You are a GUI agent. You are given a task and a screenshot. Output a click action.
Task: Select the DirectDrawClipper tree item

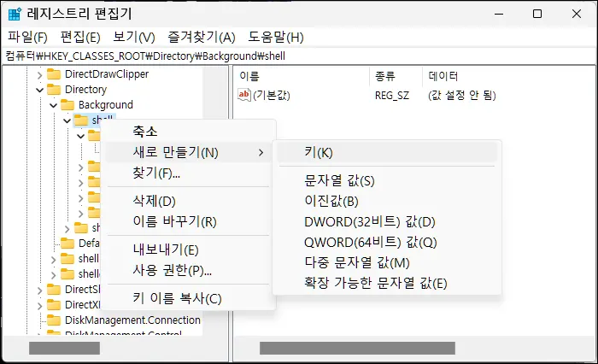click(x=107, y=74)
